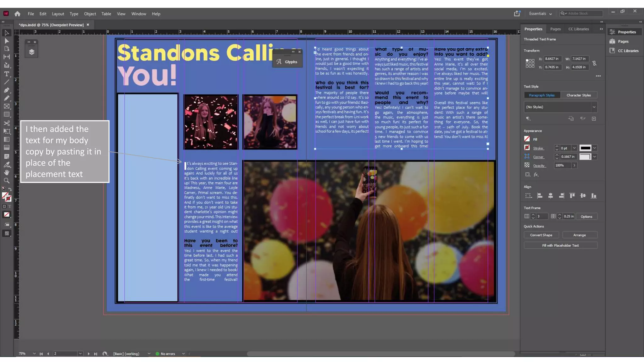Switch to the Pages tab
The height and width of the screenshot is (362, 644).
point(555,29)
